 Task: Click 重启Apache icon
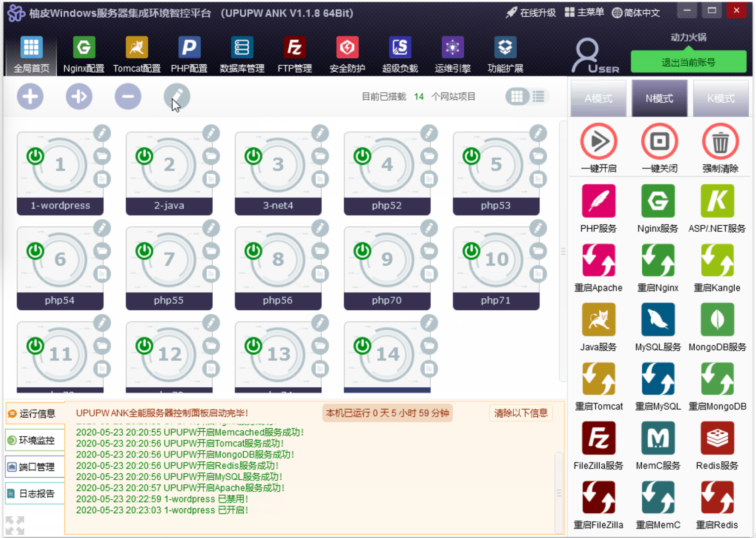pos(598,260)
